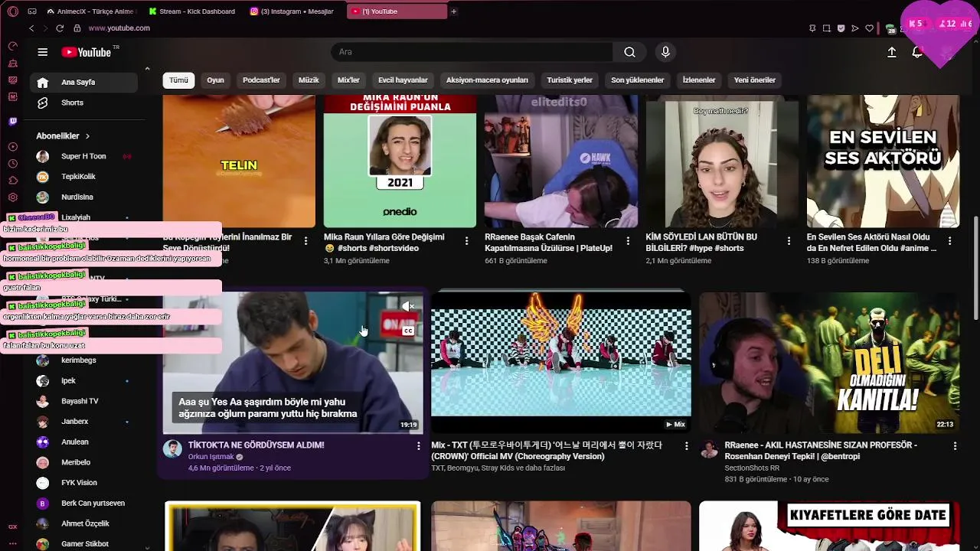Open FYK Vision subscription
The width and height of the screenshot is (980, 551).
click(x=84, y=483)
